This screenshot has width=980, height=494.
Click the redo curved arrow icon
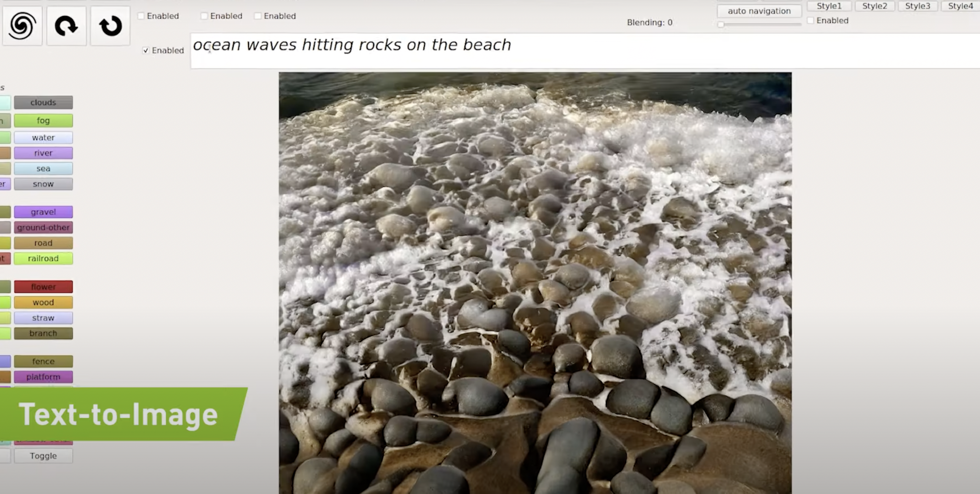66,26
